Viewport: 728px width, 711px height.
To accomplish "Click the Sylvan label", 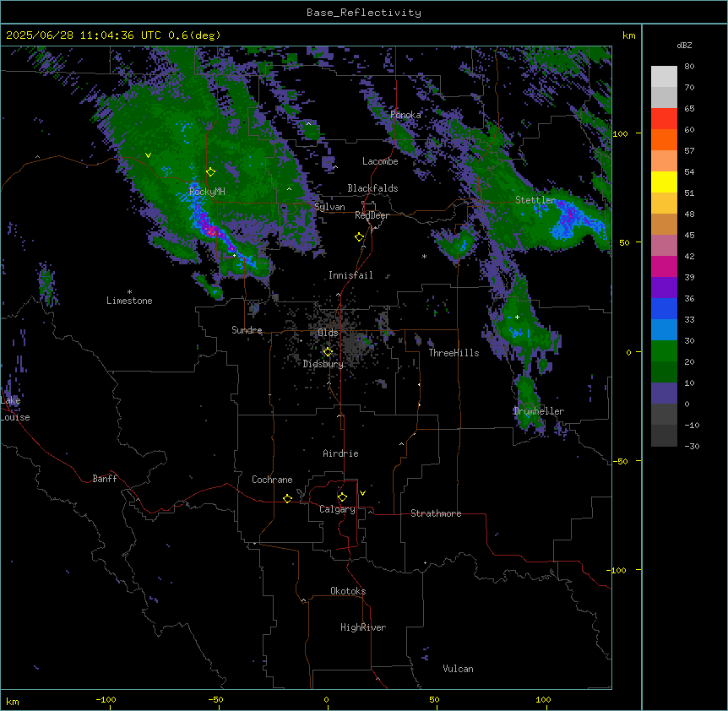I will pyautogui.click(x=329, y=207).
